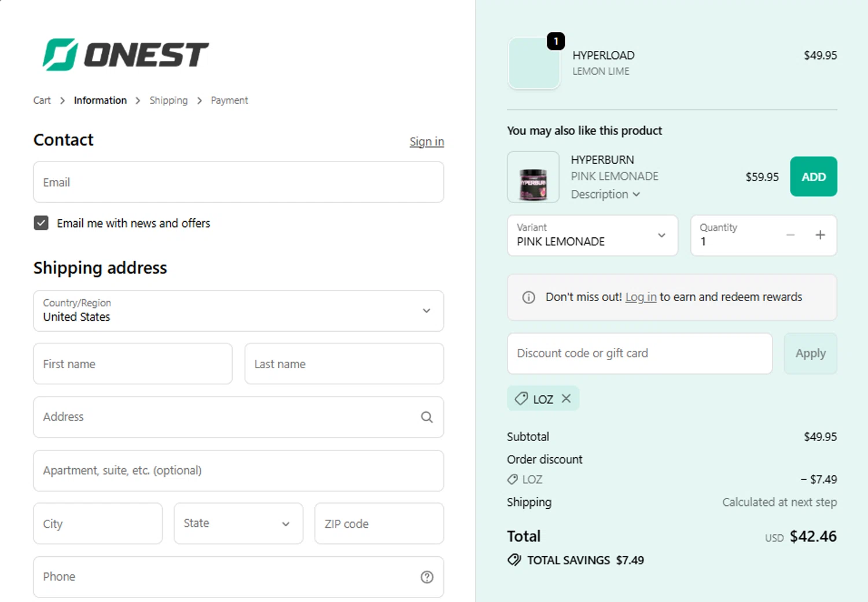Open the State dropdown
Viewport: 868px width, 602px height.
pyautogui.click(x=238, y=523)
